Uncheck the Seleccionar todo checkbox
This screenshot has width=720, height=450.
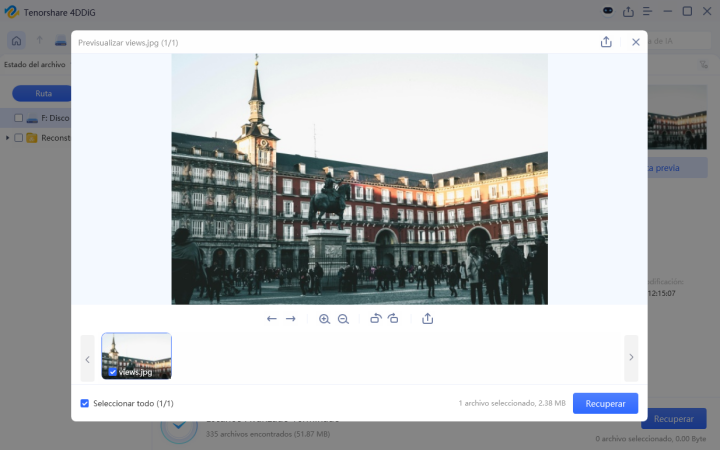(85, 403)
